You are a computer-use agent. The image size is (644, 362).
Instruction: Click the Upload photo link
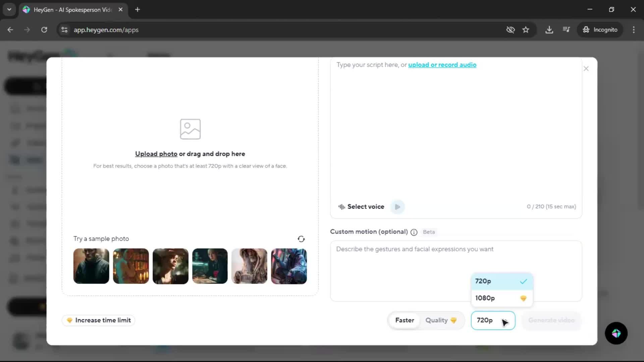coord(156,154)
